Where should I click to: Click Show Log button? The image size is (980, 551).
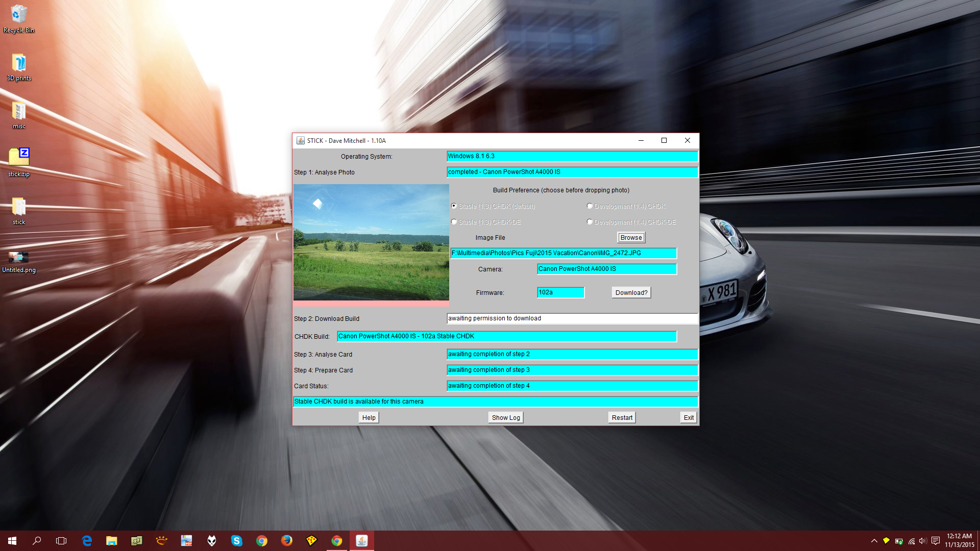tap(506, 417)
